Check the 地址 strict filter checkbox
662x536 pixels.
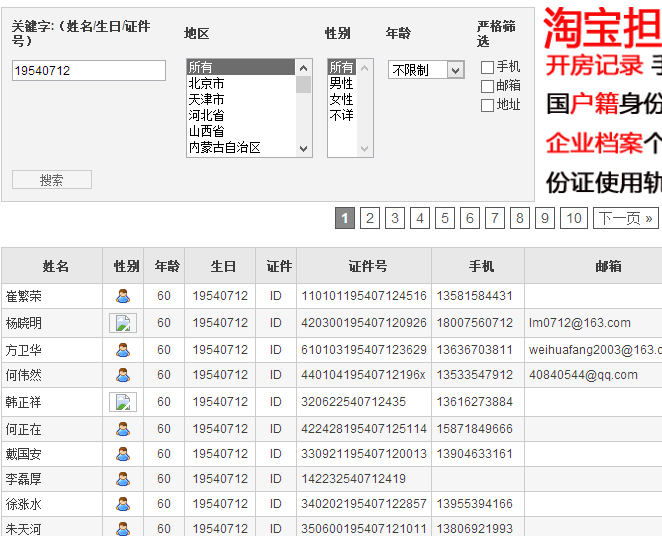[487, 105]
